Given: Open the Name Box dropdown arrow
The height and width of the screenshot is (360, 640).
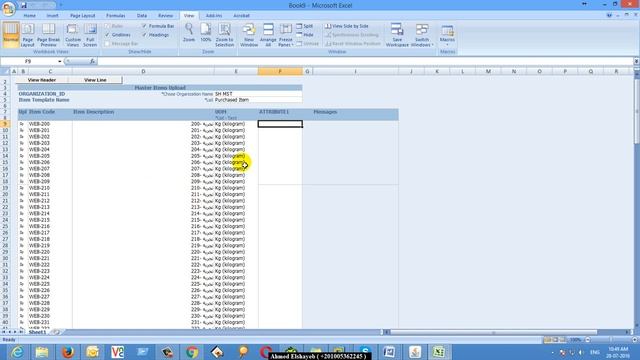Looking at the screenshot, I should pos(60,62).
